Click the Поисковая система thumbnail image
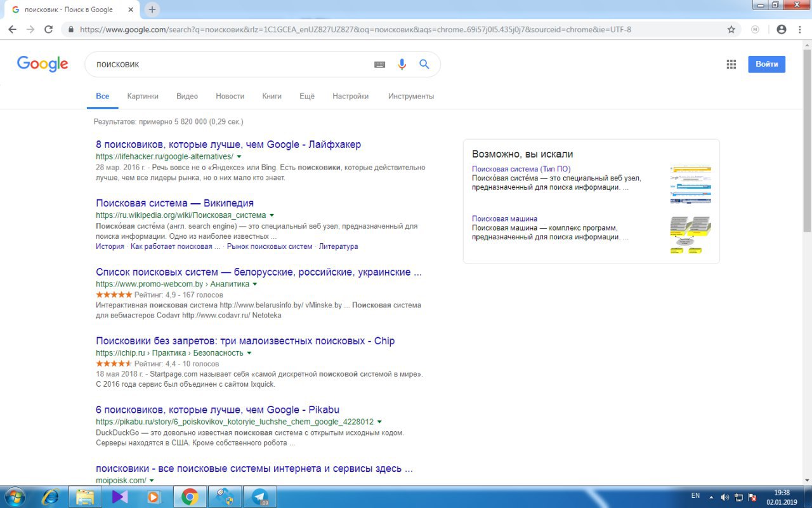812x508 pixels. (x=690, y=184)
